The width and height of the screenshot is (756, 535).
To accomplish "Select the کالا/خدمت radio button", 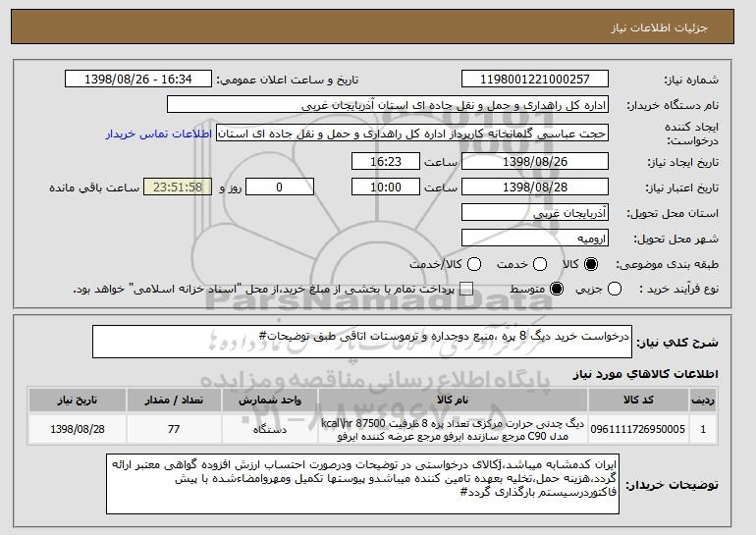I will tap(474, 264).
